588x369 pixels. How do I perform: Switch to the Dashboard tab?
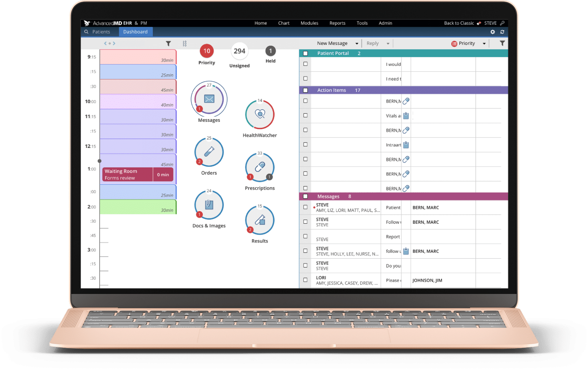point(136,32)
